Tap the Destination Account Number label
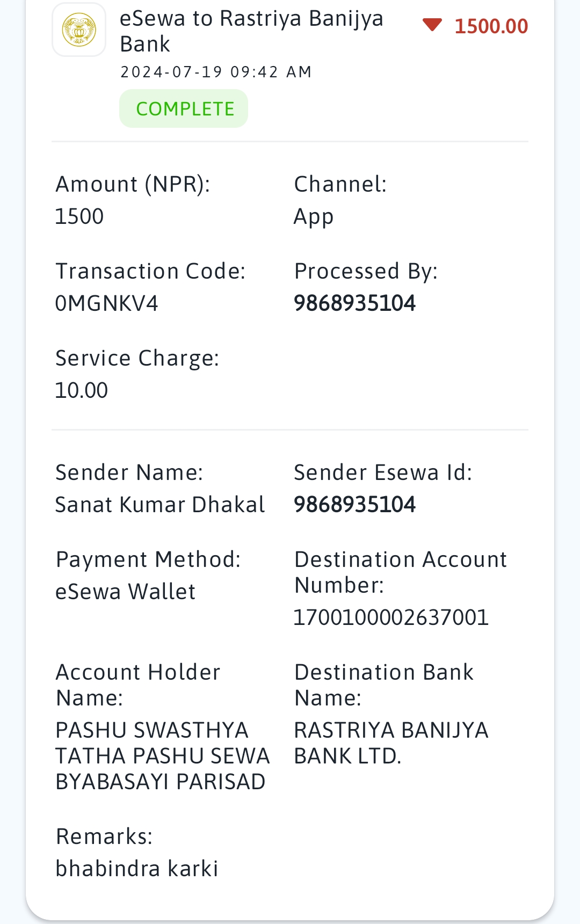Screen dimensions: 580x924 pyautogui.click(x=401, y=572)
